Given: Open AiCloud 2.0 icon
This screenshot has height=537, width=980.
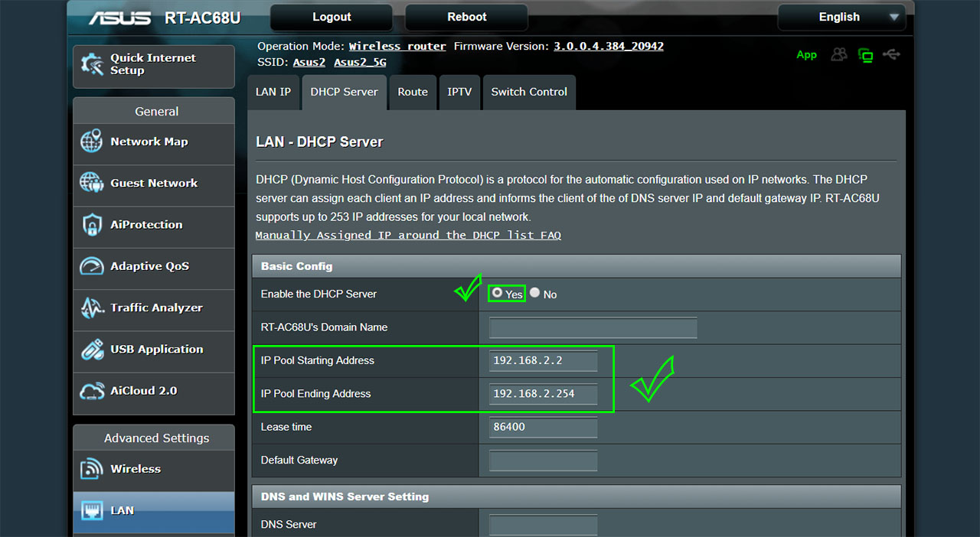Looking at the screenshot, I should 92,391.
